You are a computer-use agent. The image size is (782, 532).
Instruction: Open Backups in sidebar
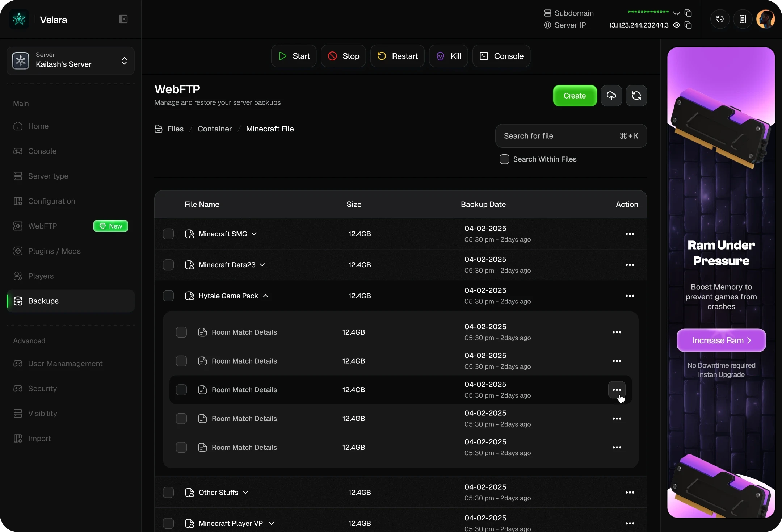pos(71,301)
